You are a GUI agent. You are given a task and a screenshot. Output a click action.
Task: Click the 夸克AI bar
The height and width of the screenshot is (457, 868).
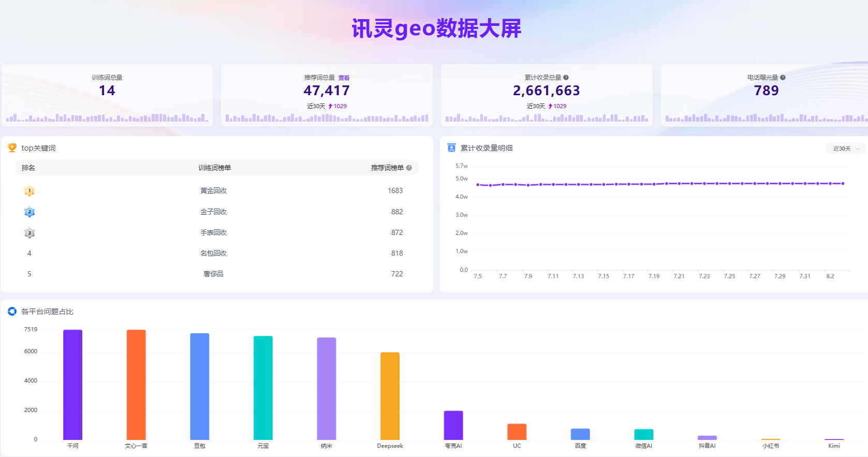(453, 425)
